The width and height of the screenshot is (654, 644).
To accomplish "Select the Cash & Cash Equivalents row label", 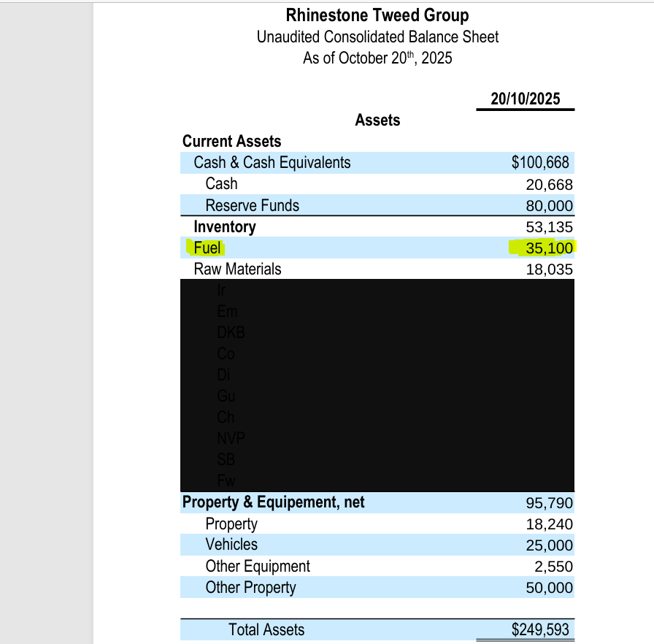I will 272,163.
